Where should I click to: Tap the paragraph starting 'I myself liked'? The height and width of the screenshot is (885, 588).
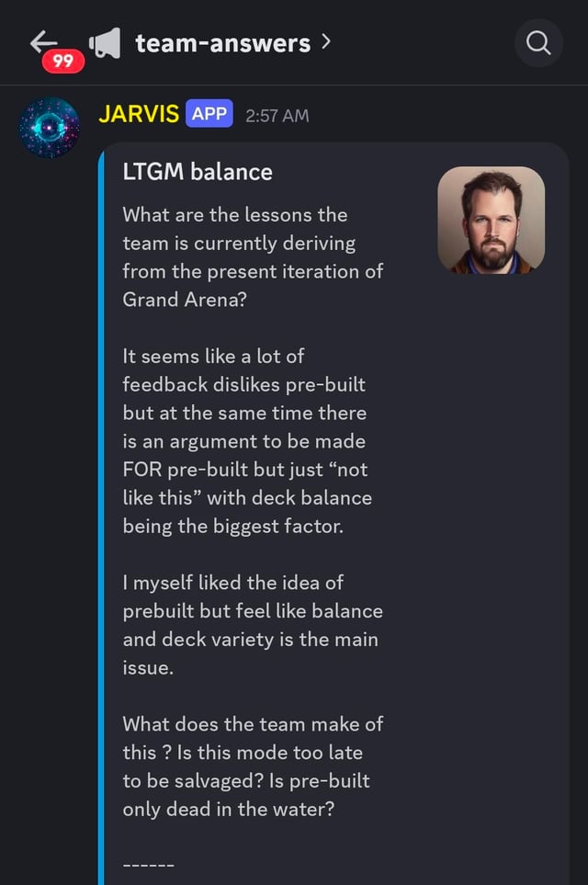point(253,625)
